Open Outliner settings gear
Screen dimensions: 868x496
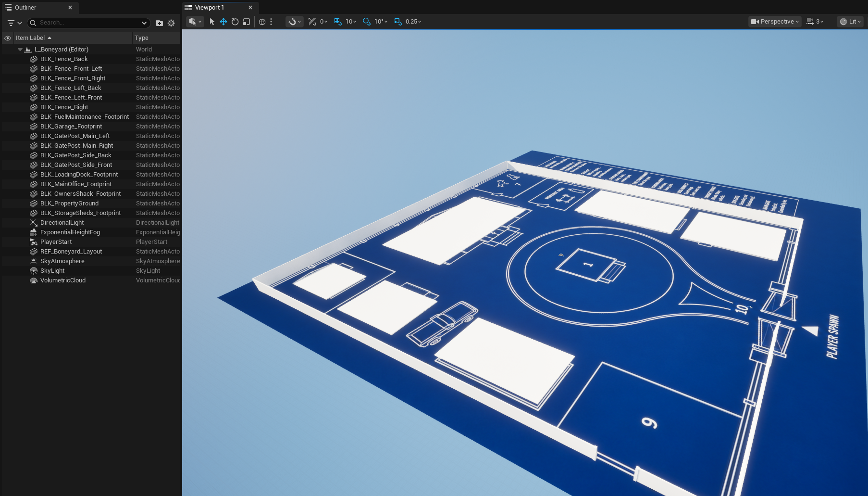click(171, 23)
